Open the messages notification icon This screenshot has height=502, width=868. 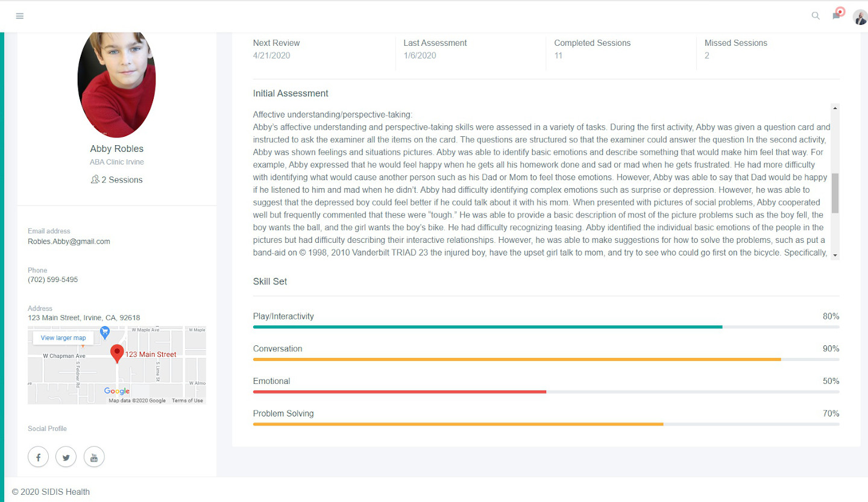(x=837, y=15)
